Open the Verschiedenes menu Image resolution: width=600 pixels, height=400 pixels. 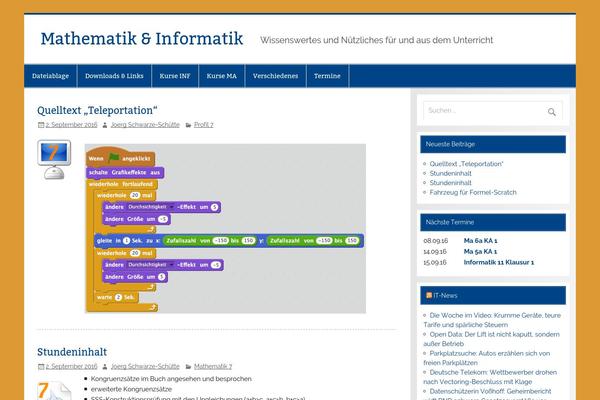pyautogui.click(x=276, y=76)
